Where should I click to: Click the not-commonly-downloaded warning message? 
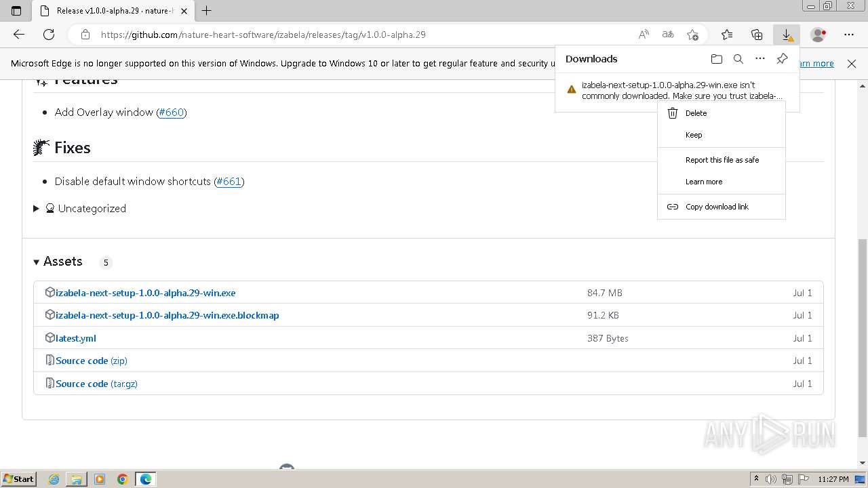[x=682, y=90]
